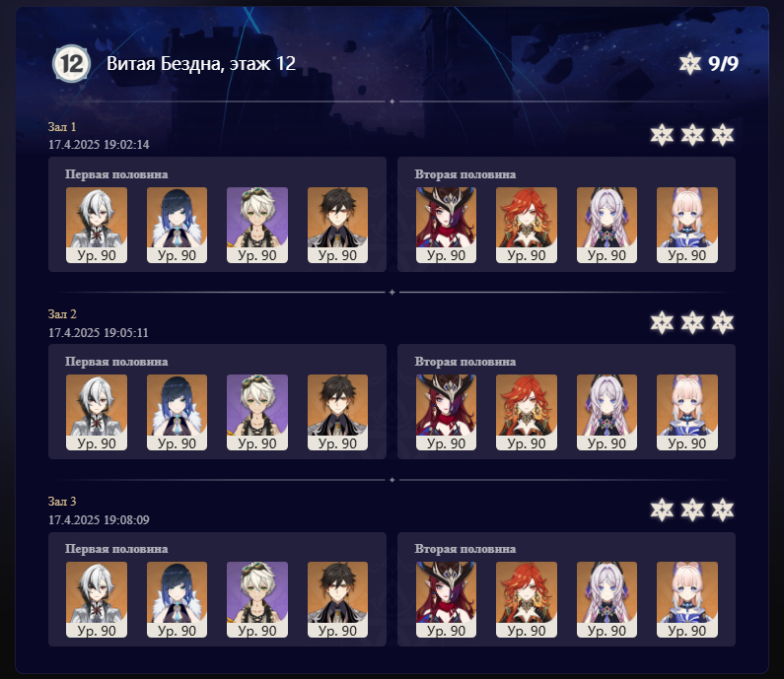Click the floor 12 badge icon
This screenshot has width=784, height=679.
coord(72,63)
